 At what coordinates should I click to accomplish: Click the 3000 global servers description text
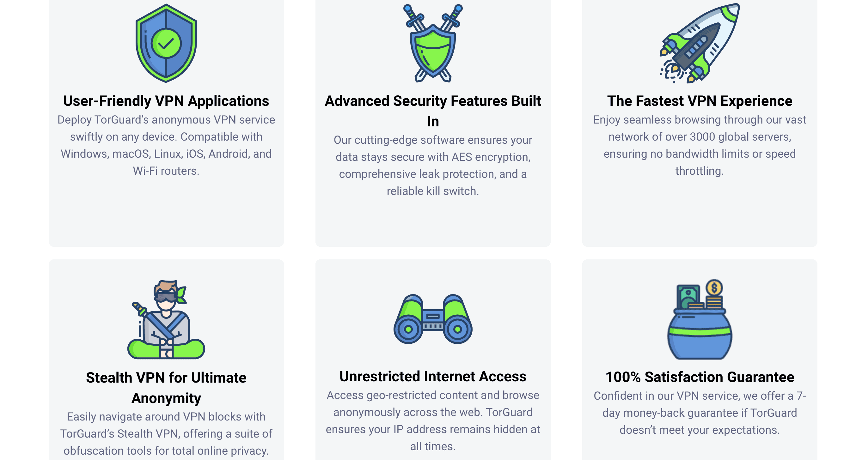700,145
